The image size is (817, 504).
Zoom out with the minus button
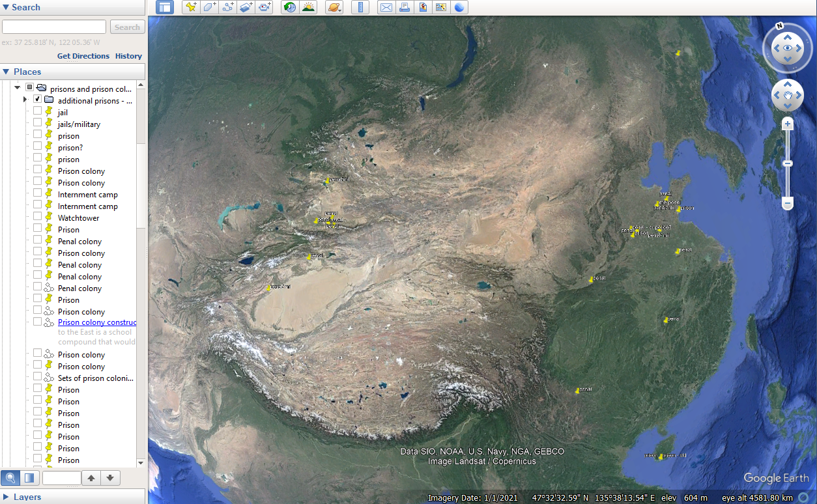[788, 204]
